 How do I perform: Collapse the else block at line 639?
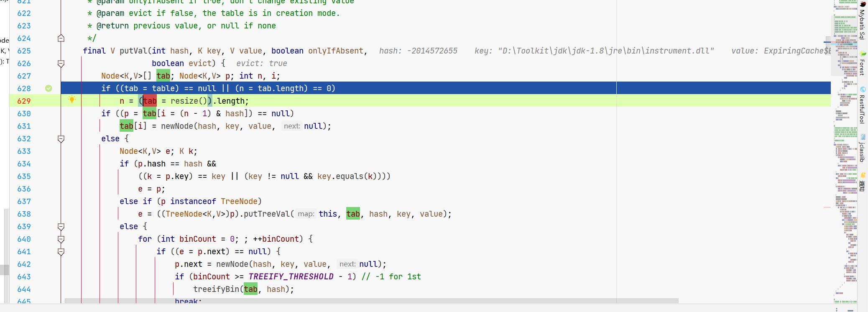61,226
